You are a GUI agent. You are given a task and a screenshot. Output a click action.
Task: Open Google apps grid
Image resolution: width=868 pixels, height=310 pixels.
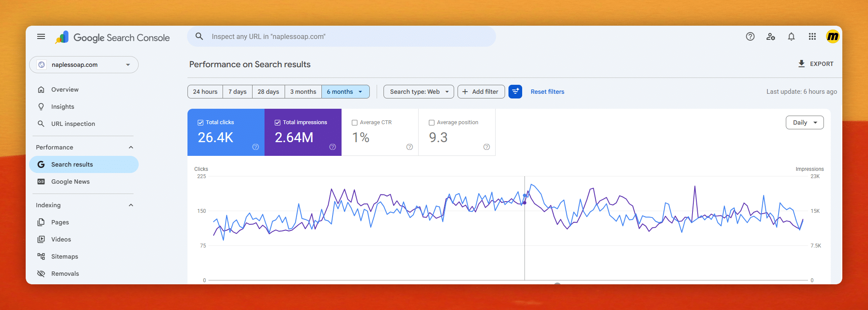point(812,37)
